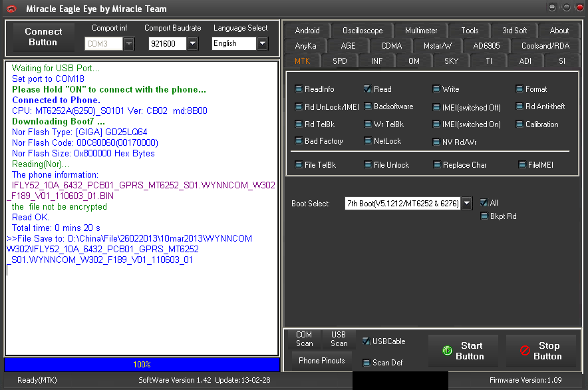Tick the Badsoftware checkbox
Image resolution: width=588 pixels, height=390 pixels.
coord(368,106)
